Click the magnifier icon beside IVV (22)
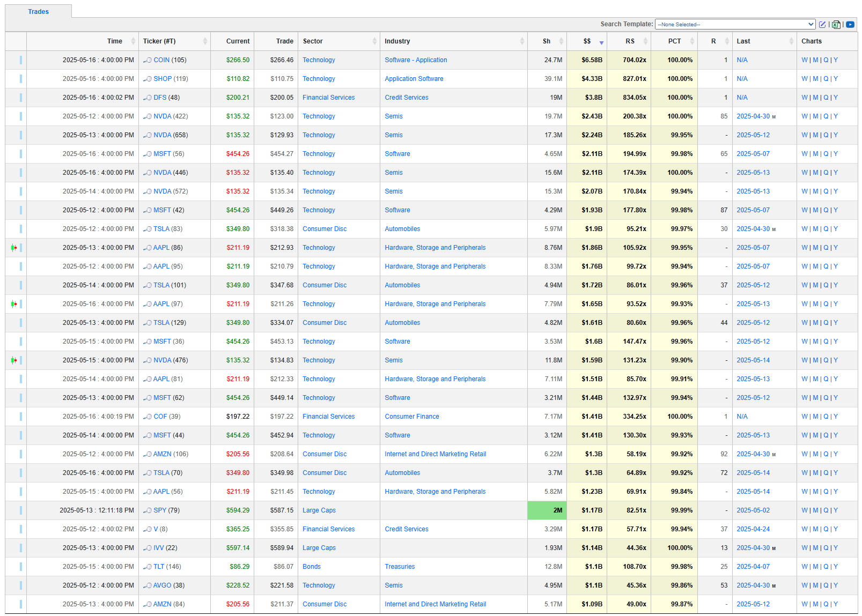Viewport: 862px width, 616px height. [x=148, y=548]
